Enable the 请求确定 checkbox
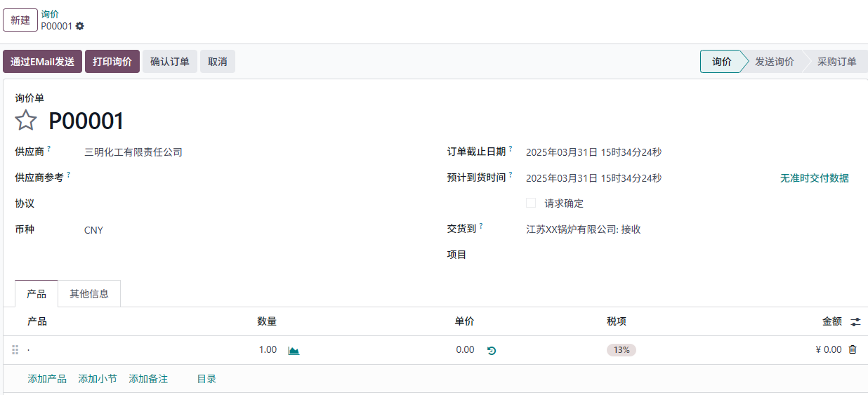The image size is (868, 395). [x=531, y=203]
